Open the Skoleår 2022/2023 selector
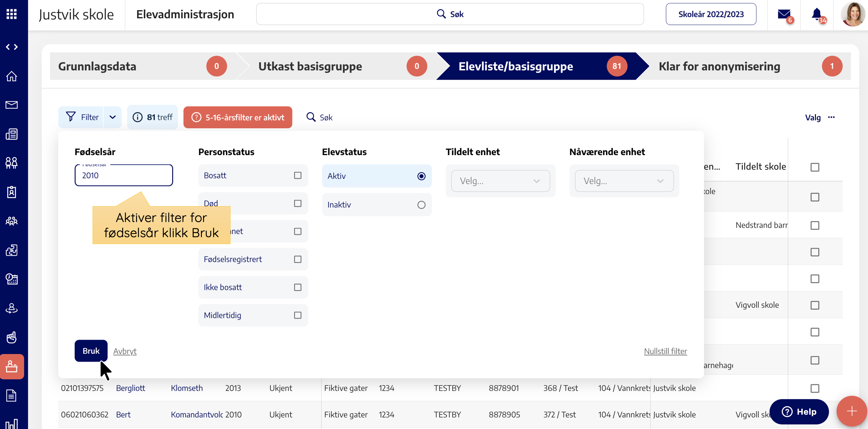This screenshot has height=429, width=868. click(x=711, y=14)
